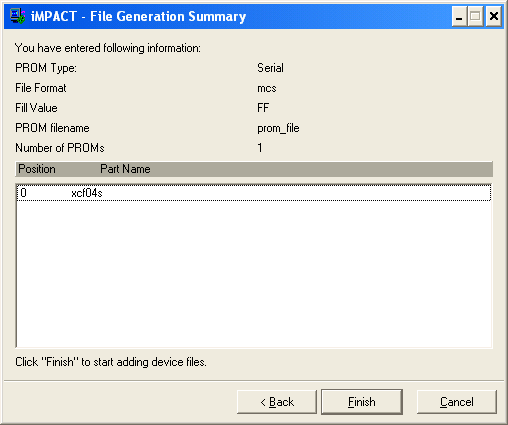Click the disabled maximize button
Image resolution: width=508 pixels, height=425 pixels.
click(x=476, y=16)
